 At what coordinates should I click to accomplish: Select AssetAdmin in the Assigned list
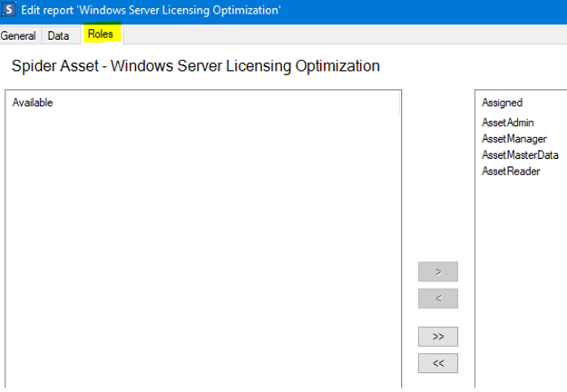(508, 122)
